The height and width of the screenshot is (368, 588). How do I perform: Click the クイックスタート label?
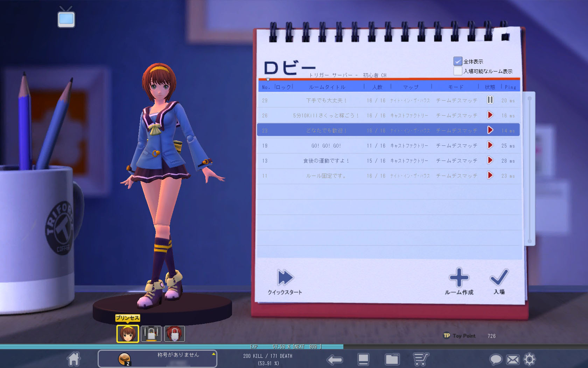(x=285, y=292)
